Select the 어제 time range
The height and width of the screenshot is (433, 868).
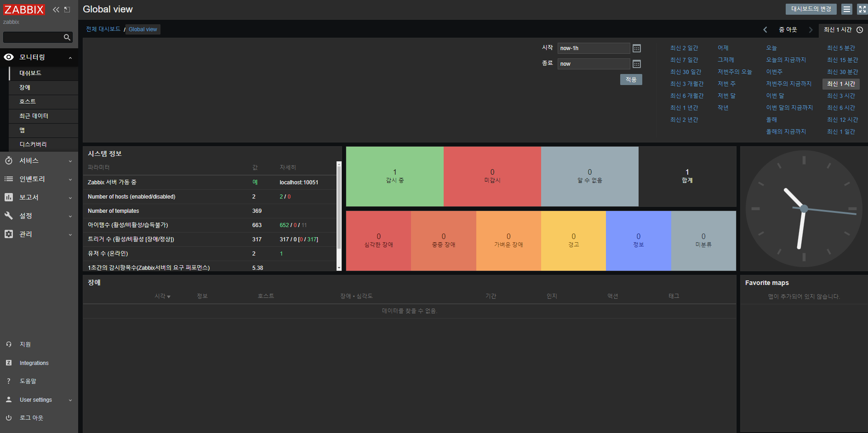(x=723, y=48)
